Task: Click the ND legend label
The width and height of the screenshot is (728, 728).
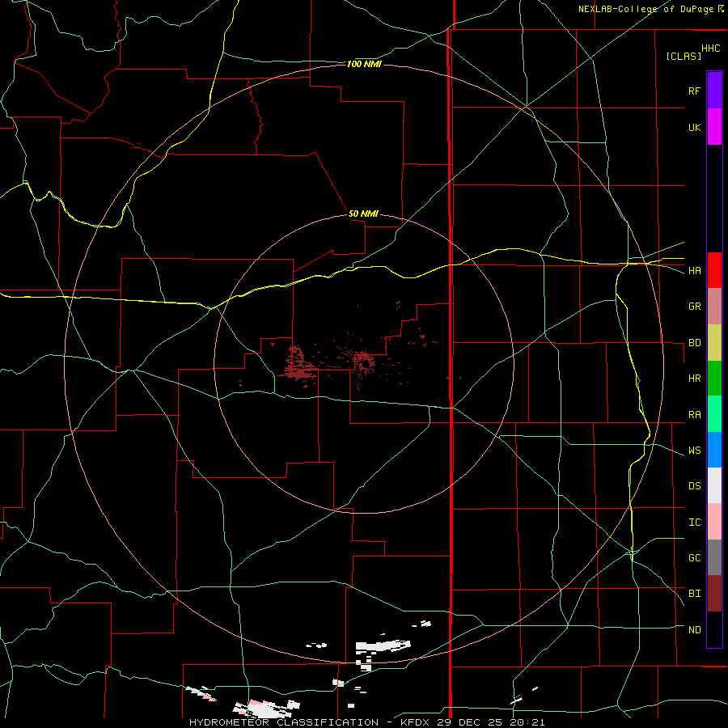Action: click(x=694, y=630)
